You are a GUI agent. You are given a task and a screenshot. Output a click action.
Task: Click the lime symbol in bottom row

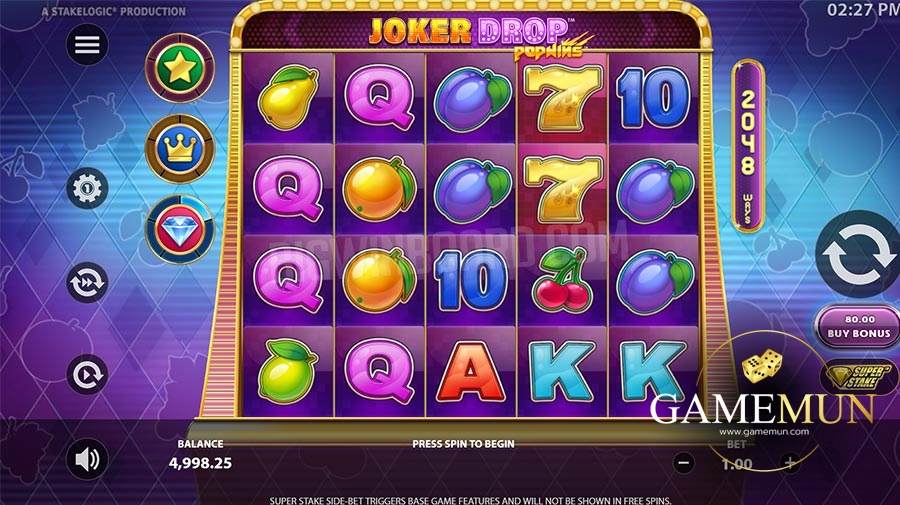coord(287,371)
